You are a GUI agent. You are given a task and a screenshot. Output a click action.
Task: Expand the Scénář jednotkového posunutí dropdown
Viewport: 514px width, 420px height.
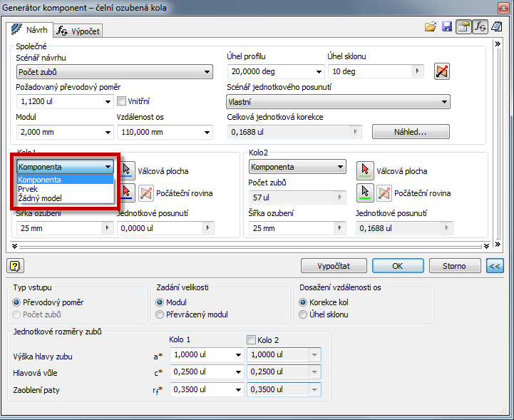pos(338,102)
